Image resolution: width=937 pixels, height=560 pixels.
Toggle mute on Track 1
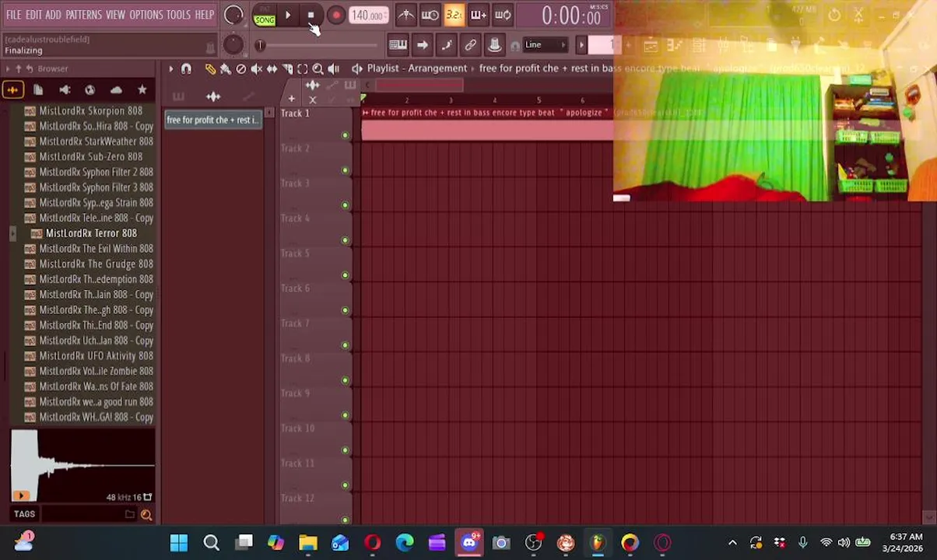point(345,135)
